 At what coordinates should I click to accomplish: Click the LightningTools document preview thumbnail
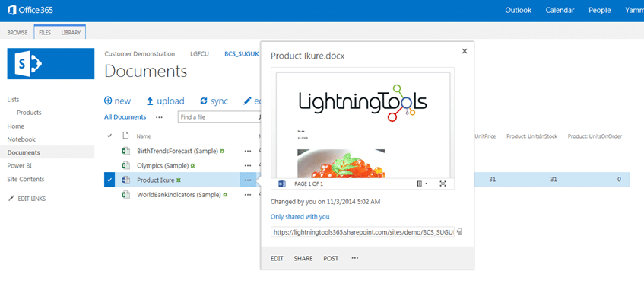click(363, 126)
